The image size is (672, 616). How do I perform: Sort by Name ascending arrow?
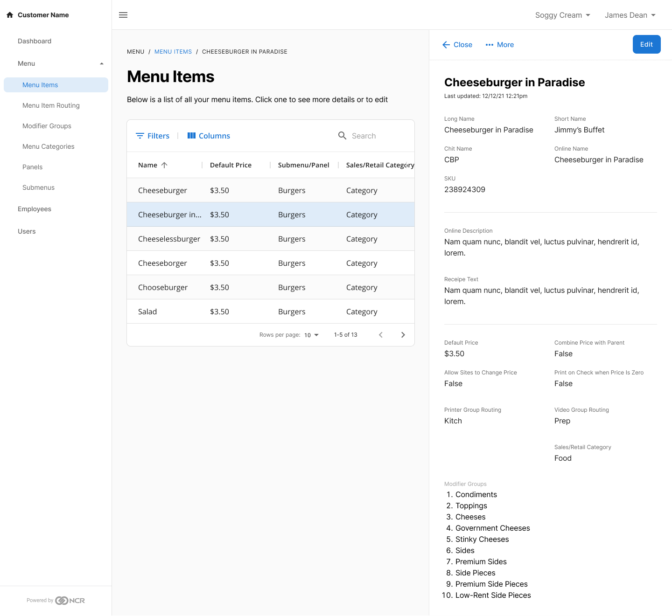[164, 165]
